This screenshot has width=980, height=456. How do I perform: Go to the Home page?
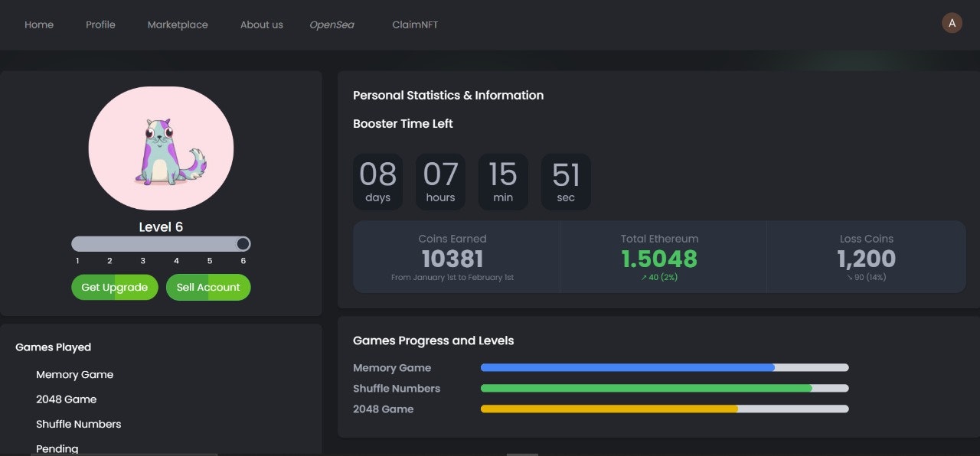[39, 24]
